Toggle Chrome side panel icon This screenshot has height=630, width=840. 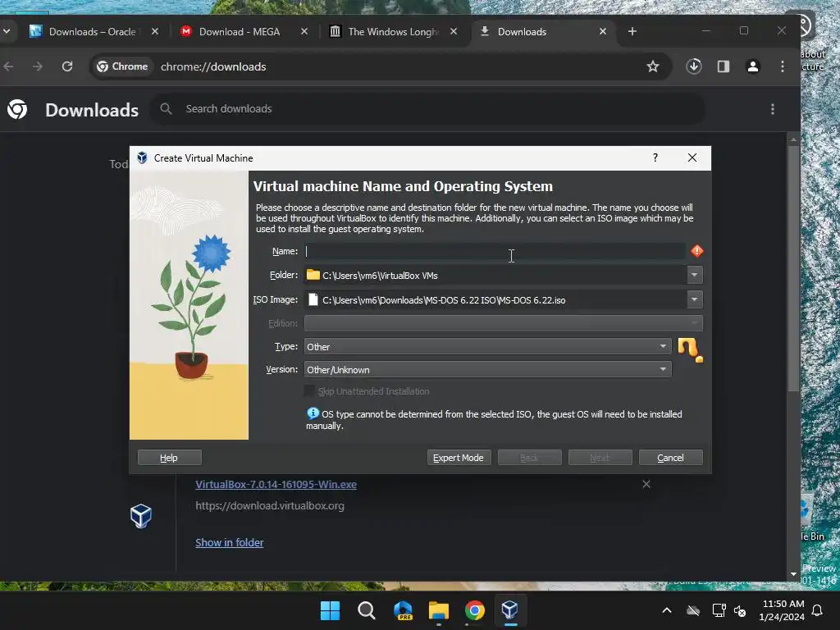(724, 66)
